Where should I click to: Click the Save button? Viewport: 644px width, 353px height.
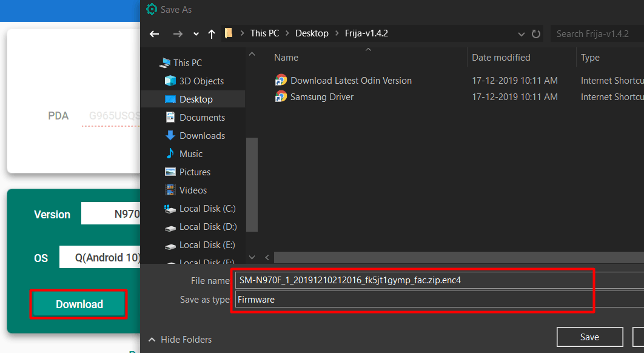click(x=589, y=337)
